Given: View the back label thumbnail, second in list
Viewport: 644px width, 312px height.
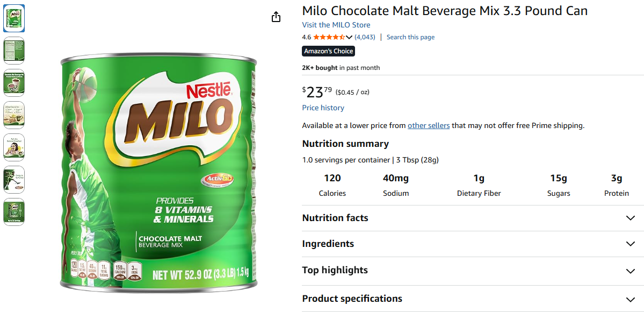Looking at the screenshot, I should point(14,51).
